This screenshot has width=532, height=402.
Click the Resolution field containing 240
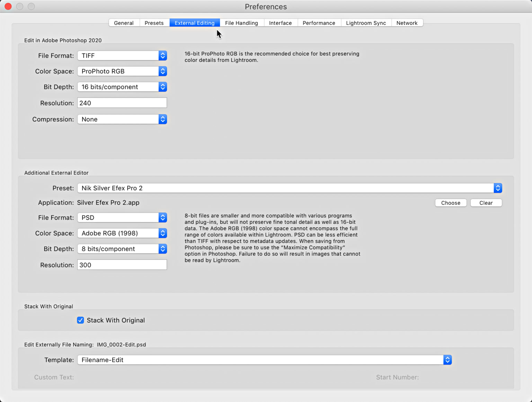pos(122,103)
